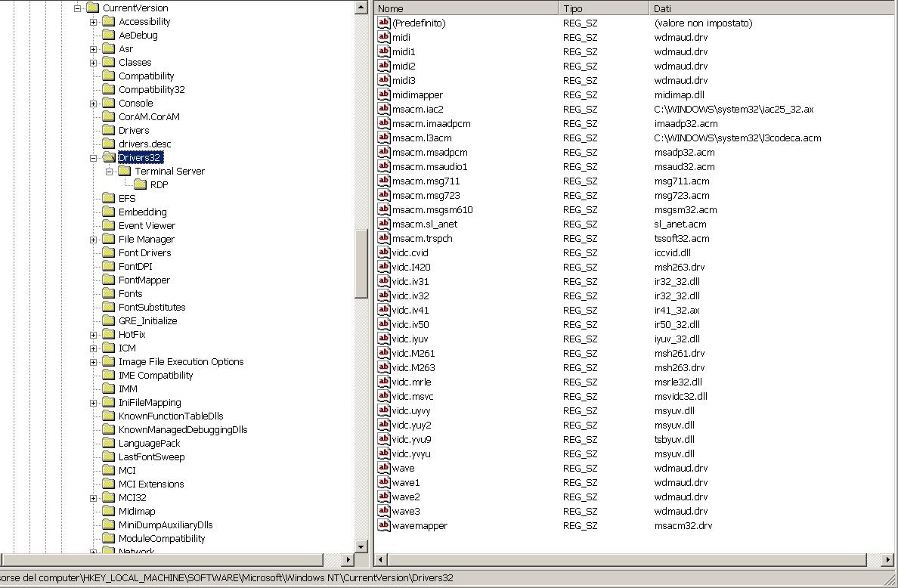Viewport: 898px width, 588px height.
Task: Click the tree pane scroll down arrow
Action: click(x=361, y=546)
